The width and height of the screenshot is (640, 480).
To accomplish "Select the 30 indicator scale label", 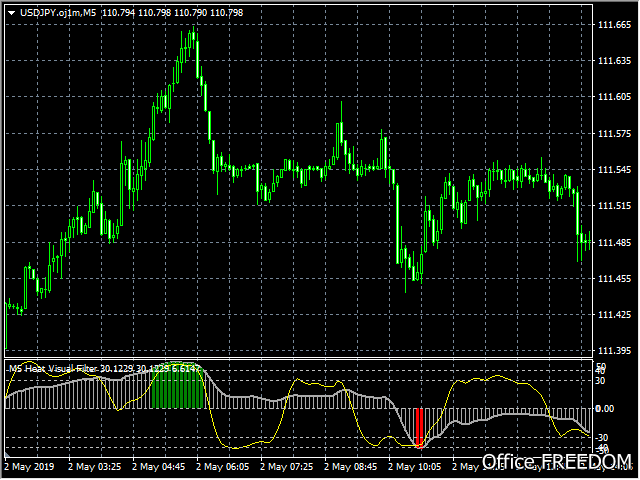I will pos(600,381).
